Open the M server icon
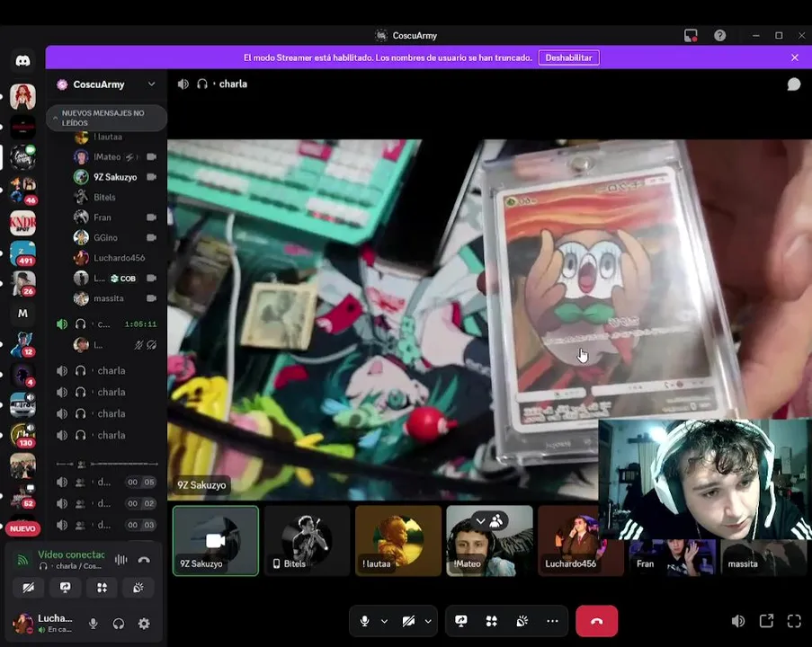This screenshot has width=812, height=647. [x=22, y=314]
